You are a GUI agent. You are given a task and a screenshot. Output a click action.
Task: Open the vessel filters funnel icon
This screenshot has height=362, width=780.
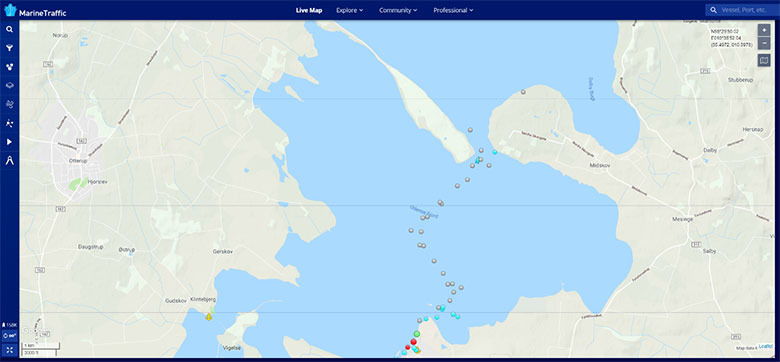click(x=9, y=48)
